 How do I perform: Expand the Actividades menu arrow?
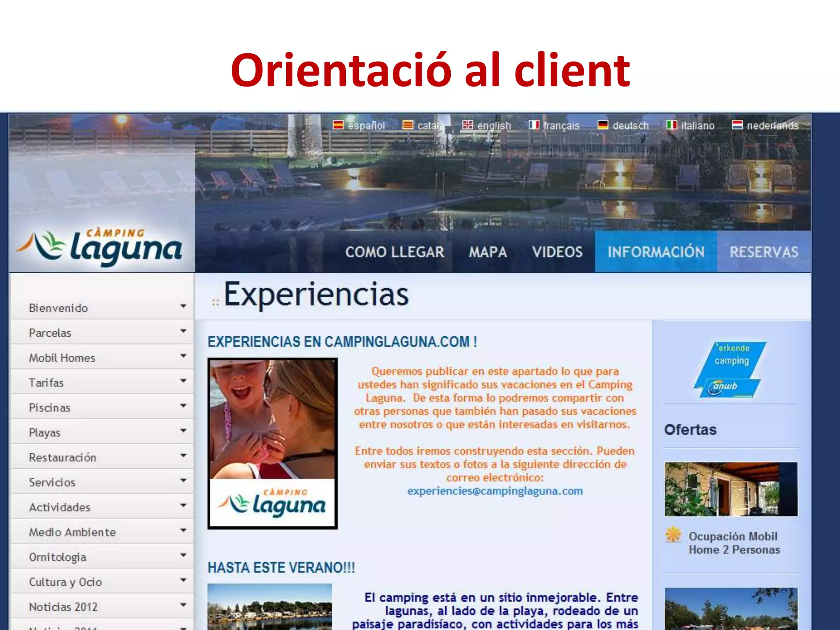[183, 505]
